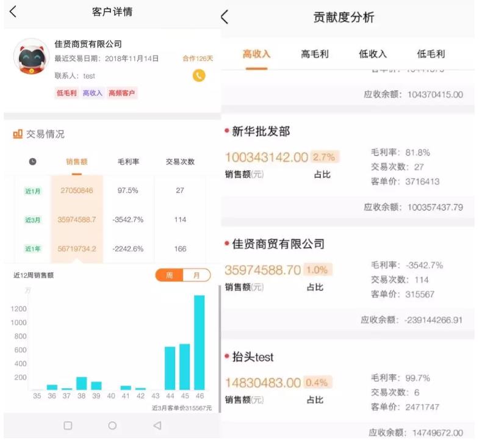Select the 近1年 period row
The height and width of the screenshot is (448, 482).
coord(32,248)
